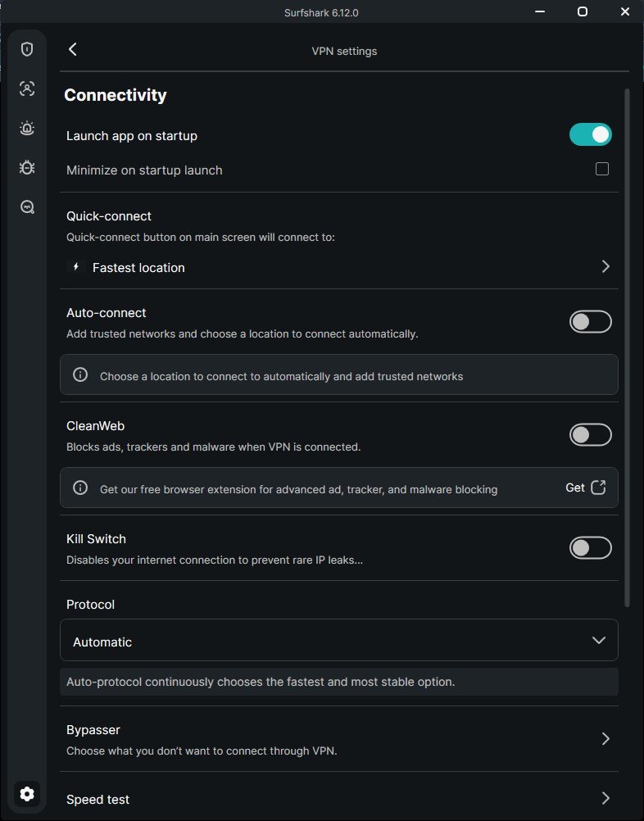Click the lightning bolt Fastest location icon
644x821 pixels.
point(76,267)
